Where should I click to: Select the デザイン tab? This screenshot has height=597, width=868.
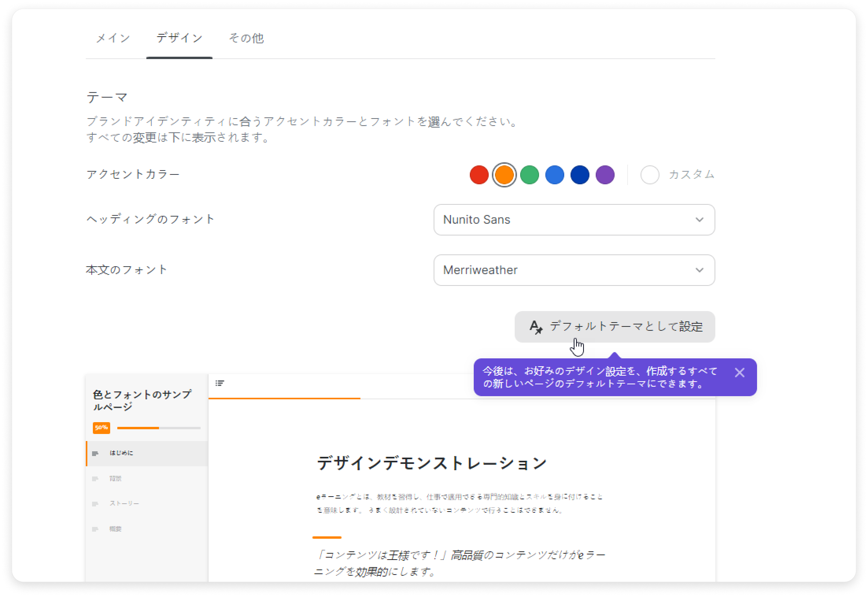pos(179,38)
